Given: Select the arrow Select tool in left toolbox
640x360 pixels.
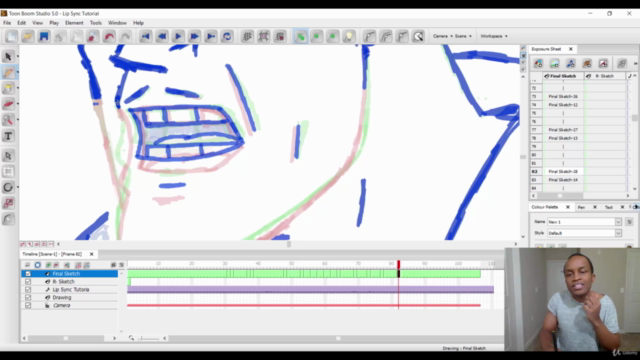Looking at the screenshot, I should click(x=8, y=56).
